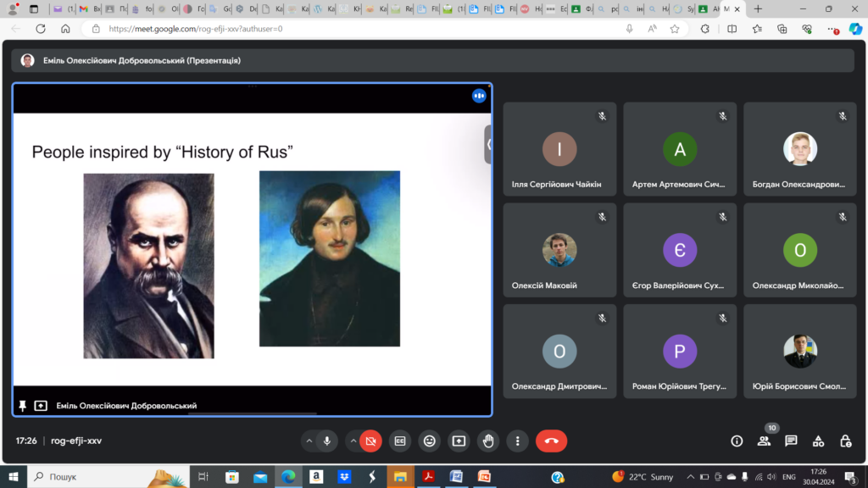Refresh the current page
This screenshot has height=488, width=868.
[x=41, y=29]
